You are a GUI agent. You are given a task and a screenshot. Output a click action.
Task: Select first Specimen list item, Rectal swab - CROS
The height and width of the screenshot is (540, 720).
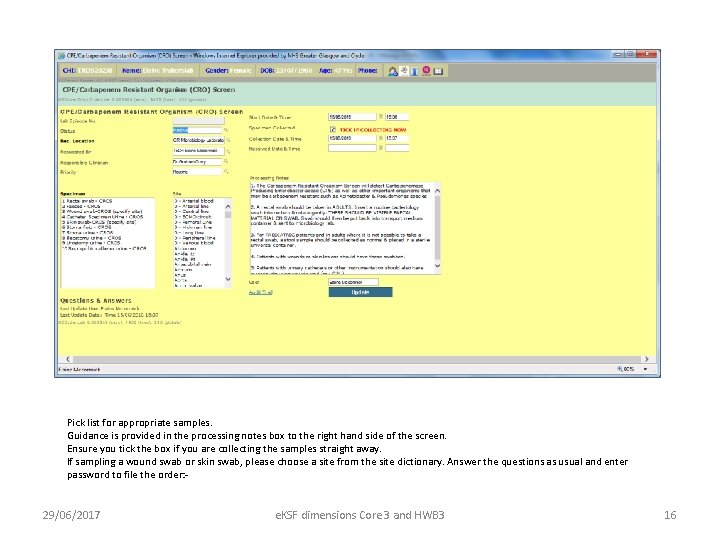[x=87, y=201]
